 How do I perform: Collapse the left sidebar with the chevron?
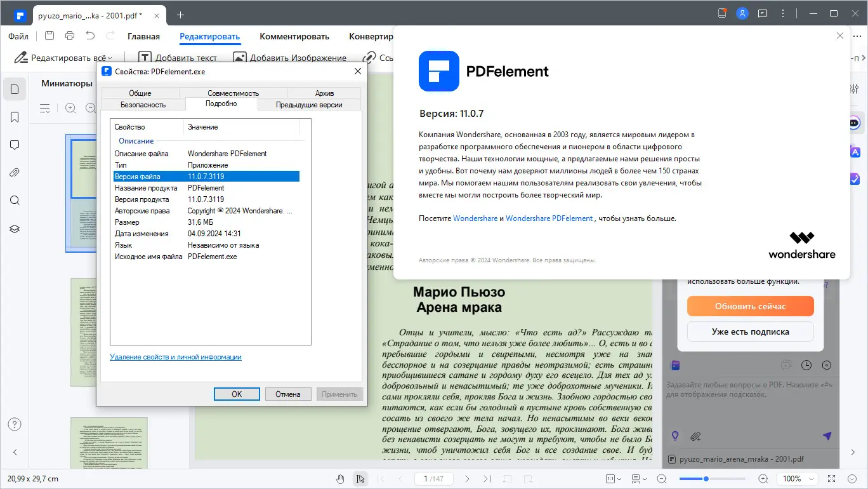[15, 452]
